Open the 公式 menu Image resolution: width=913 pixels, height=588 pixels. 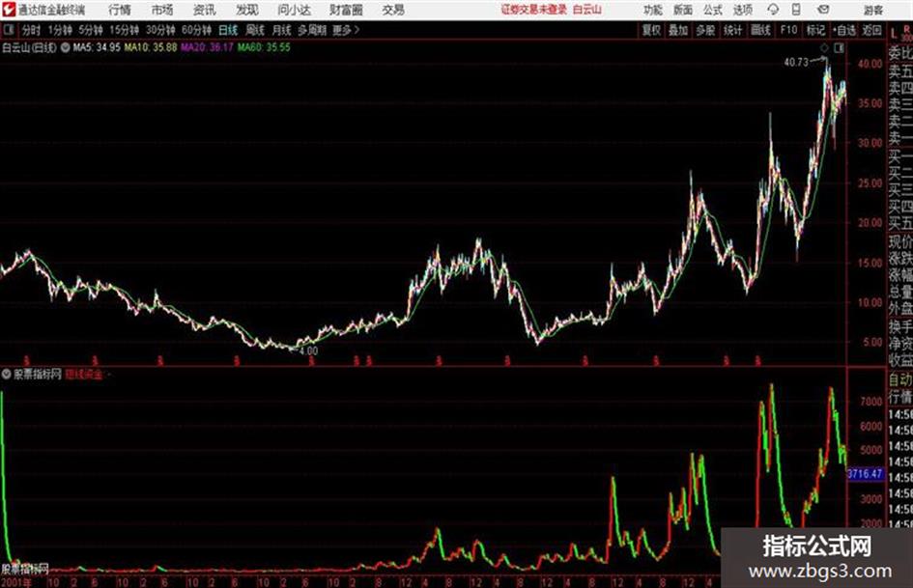(x=713, y=10)
